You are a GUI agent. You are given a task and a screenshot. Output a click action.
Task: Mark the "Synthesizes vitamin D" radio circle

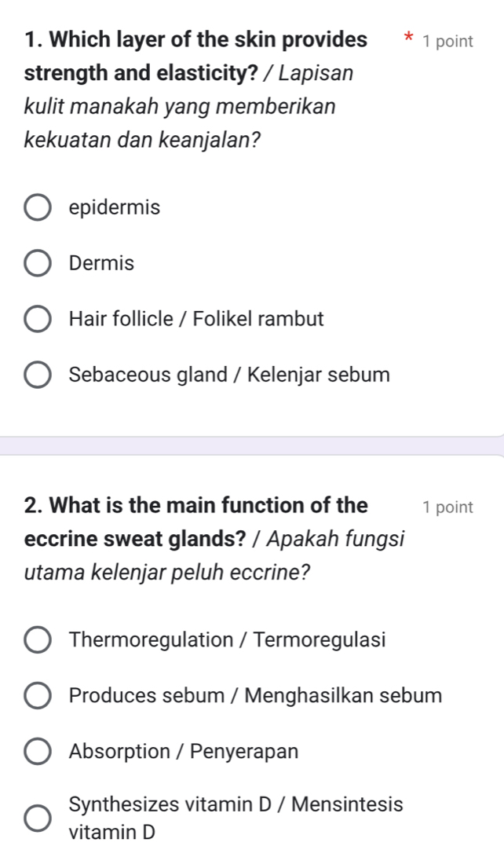point(38,818)
